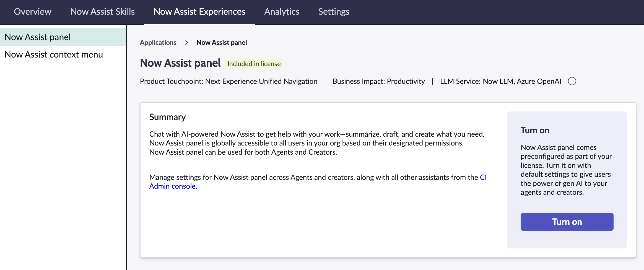Click LLM Service: Now LLM, Azure OpenAI text

click(x=500, y=81)
